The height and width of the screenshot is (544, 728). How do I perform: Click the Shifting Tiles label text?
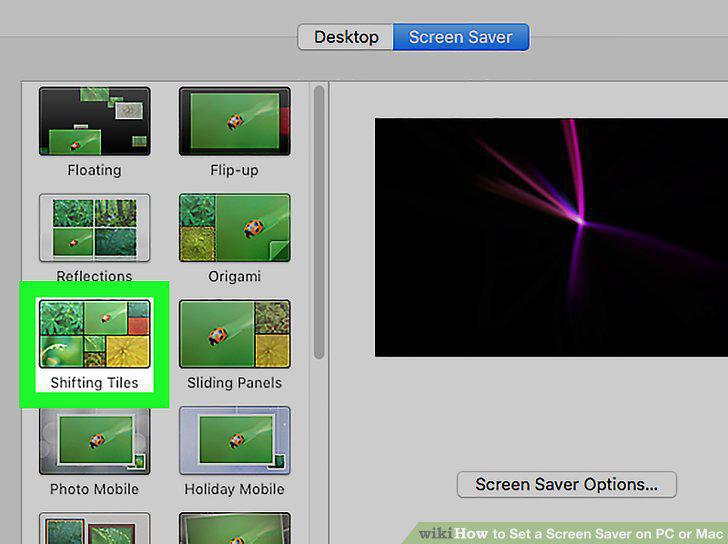95,383
